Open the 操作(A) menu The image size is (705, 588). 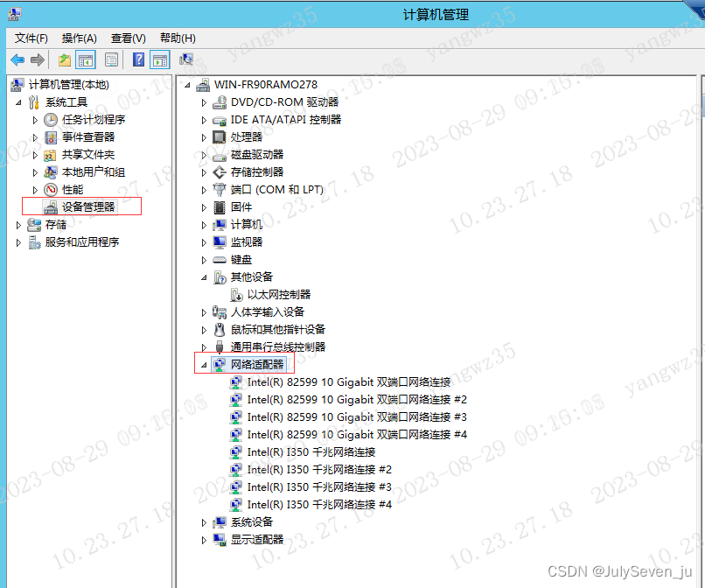[x=79, y=38]
